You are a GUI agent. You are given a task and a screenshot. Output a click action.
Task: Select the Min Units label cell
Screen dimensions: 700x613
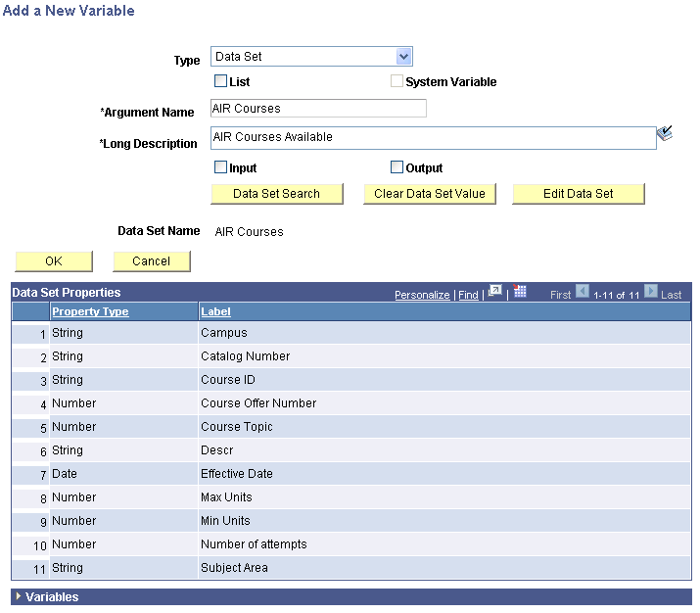point(444,521)
